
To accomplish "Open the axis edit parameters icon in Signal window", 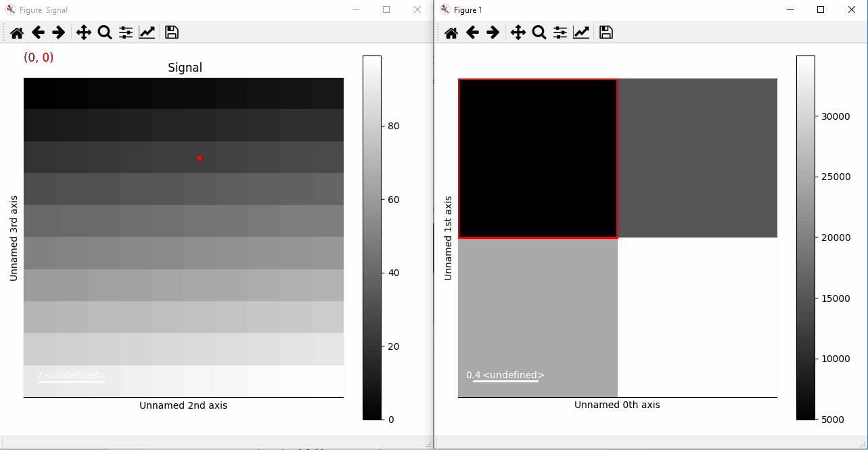I will point(147,32).
